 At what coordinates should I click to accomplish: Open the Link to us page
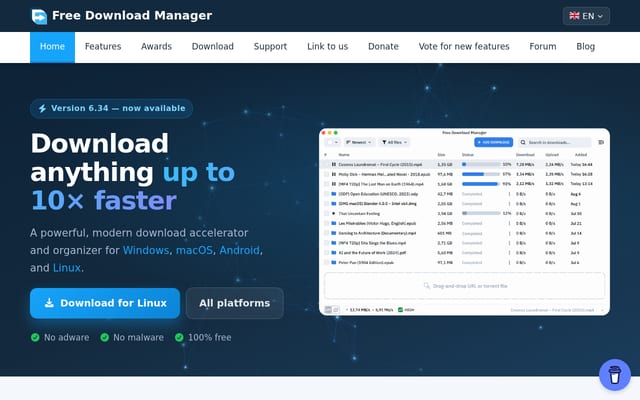pos(327,47)
